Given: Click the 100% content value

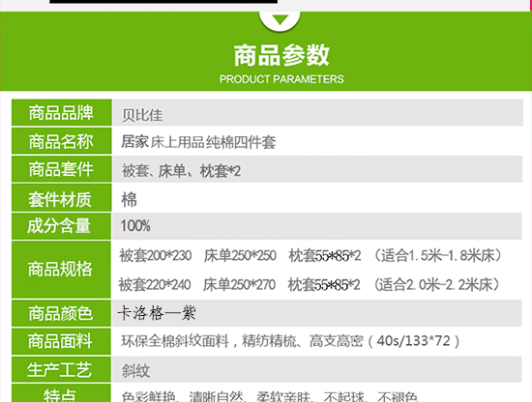Looking at the screenshot, I should pyautogui.click(x=135, y=226).
